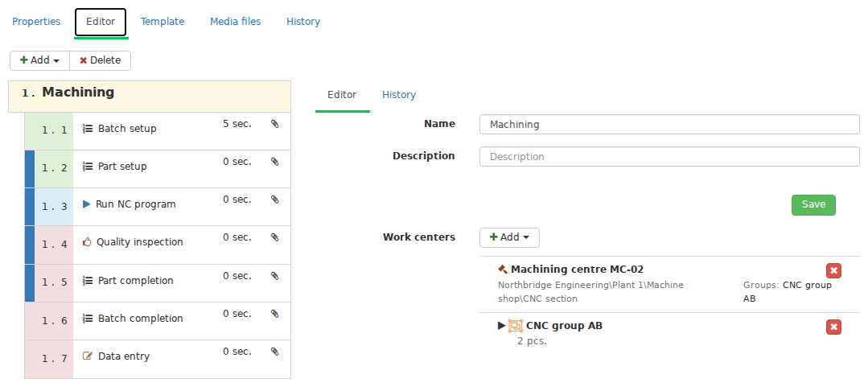Click the orange group icon of CNC group AB
This screenshot has width=868, height=387.
pyautogui.click(x=516, y=326)
